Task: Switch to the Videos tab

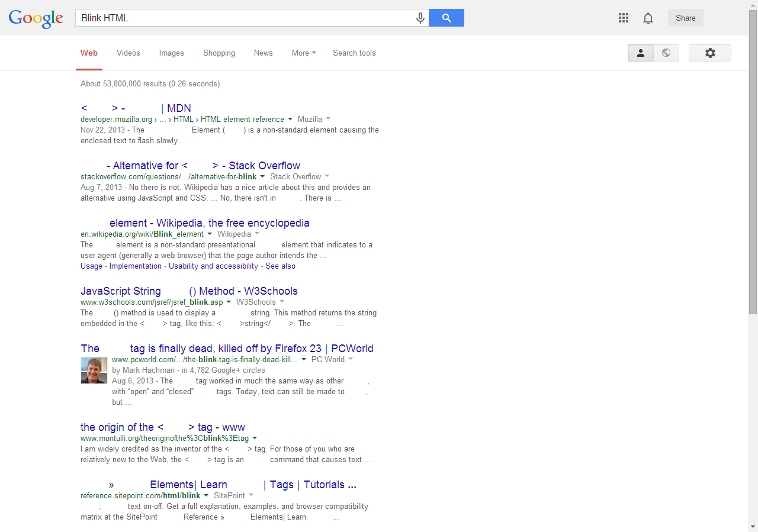Action: click(x=128, y=53)
